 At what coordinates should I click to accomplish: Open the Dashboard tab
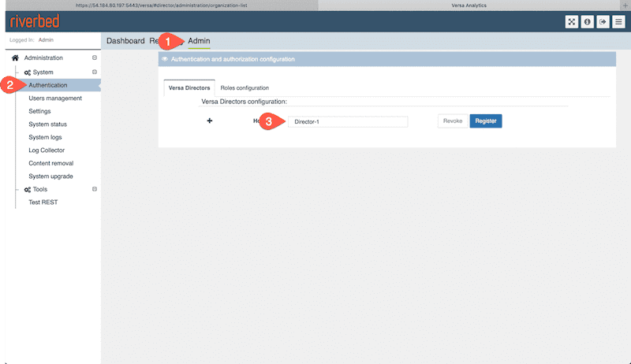click(125, 41)
